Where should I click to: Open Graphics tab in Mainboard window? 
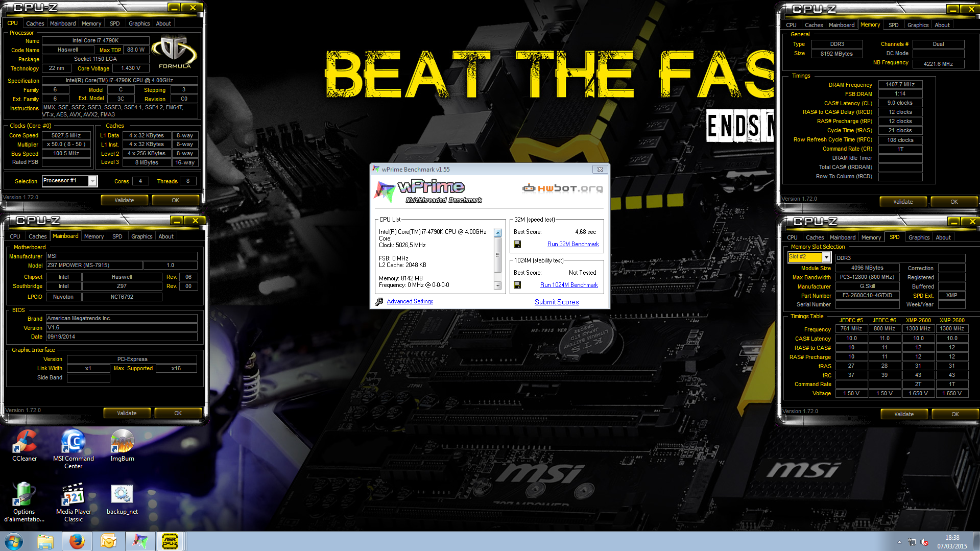(141, 236)
